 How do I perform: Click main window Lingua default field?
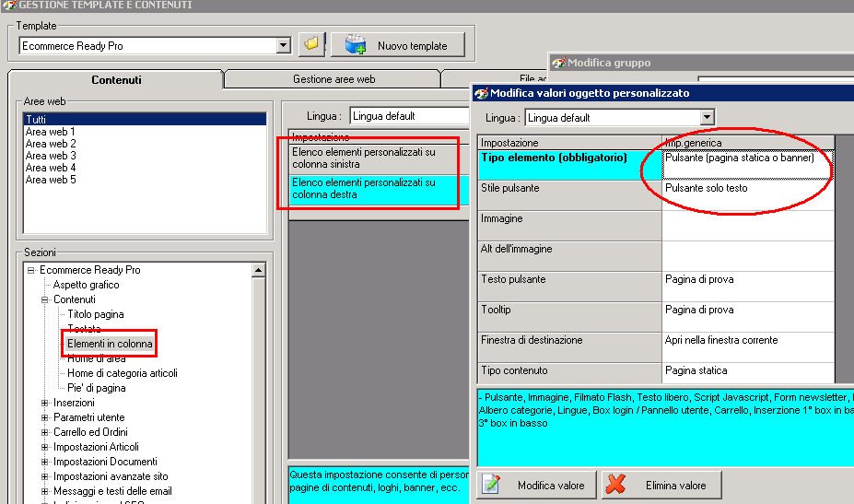[410, 116]
